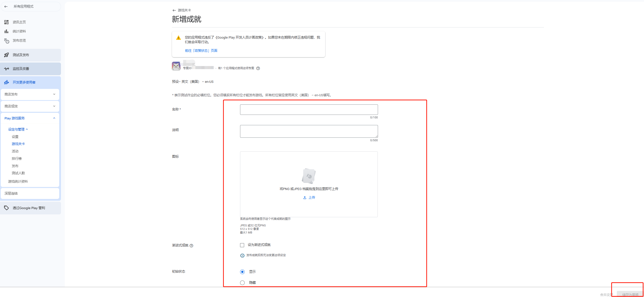The width and height of the screenshot is (644, 297).
Task: Expand the 商店发布 dropdown
Action: 30,94
